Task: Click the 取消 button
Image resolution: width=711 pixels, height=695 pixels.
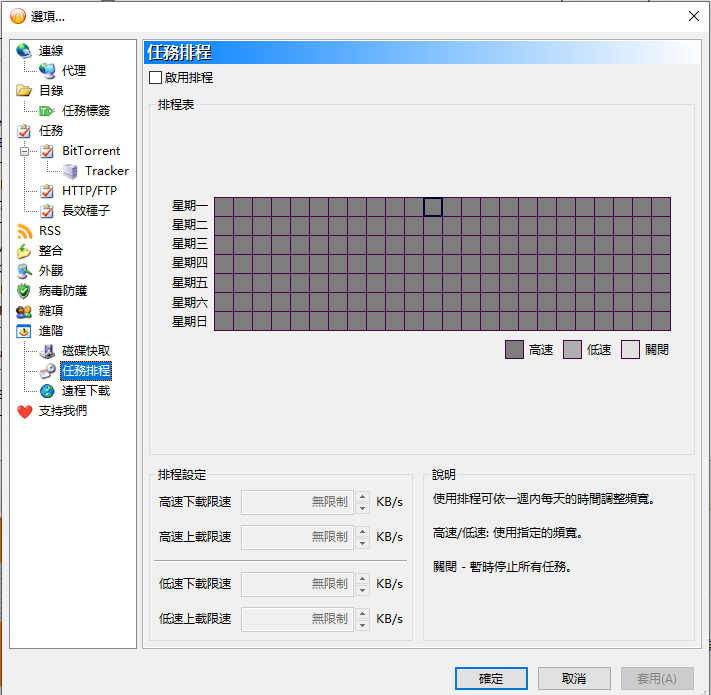Action: click(x=574, y=678)
